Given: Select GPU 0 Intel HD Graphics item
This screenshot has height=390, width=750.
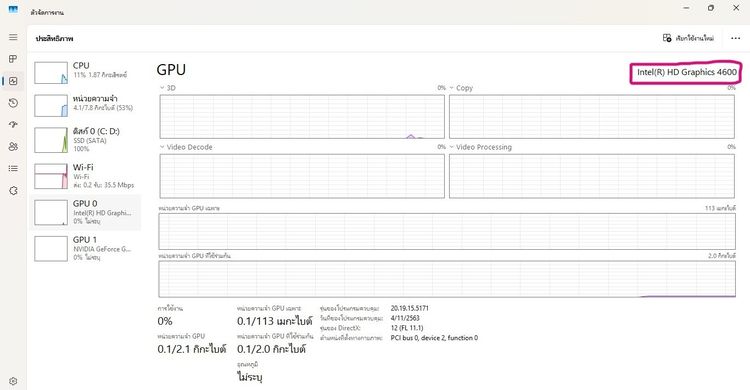Looking at the screenshot, I should point(85,212).
